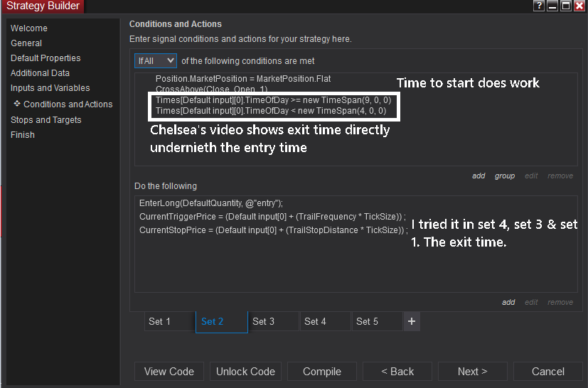Cancel the Strategy Builder wizard
Image resolution: width=588 pixels, height=388 pixels.
548,371
